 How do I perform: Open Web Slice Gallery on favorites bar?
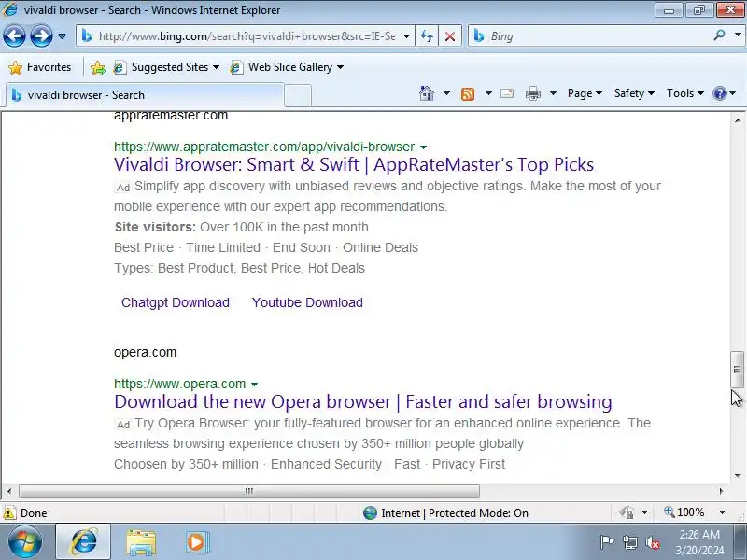tap(287, 67)
